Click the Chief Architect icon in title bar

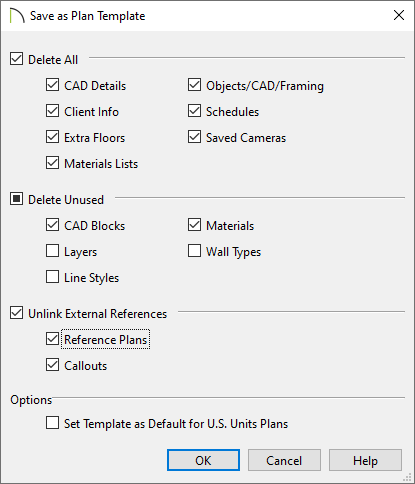pyautogui.click(x=17, y=16)
